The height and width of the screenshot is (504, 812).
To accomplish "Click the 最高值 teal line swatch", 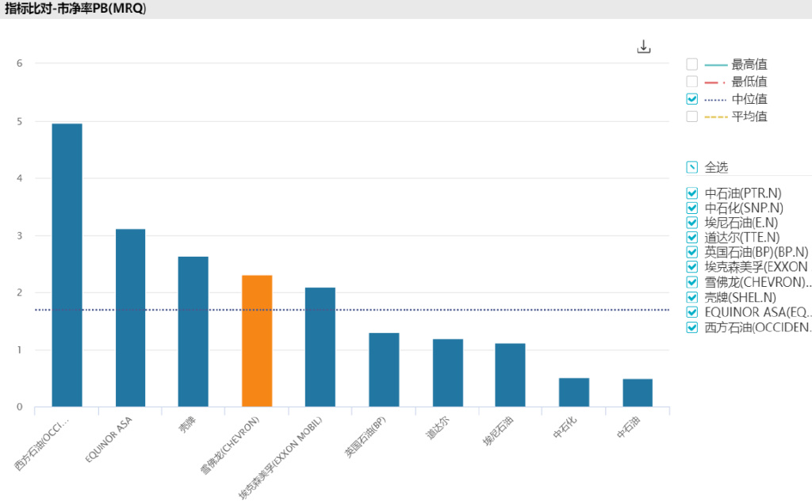I will [716, 65].
